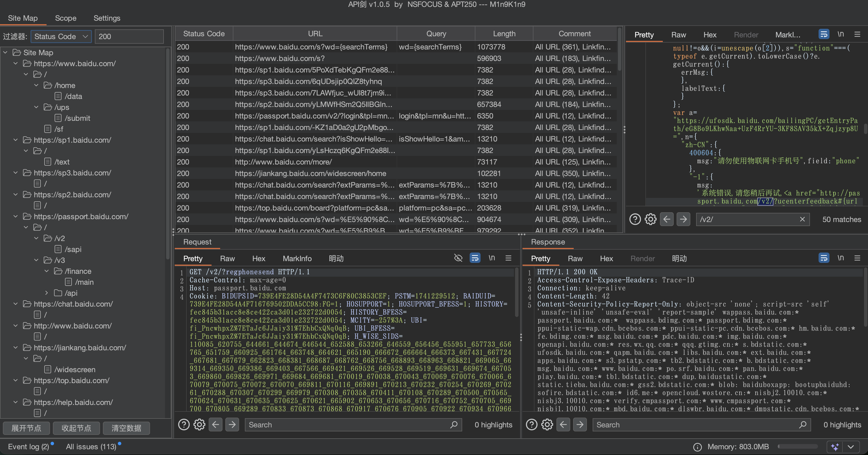Open Event log (2) in status bar

point(29,447)
